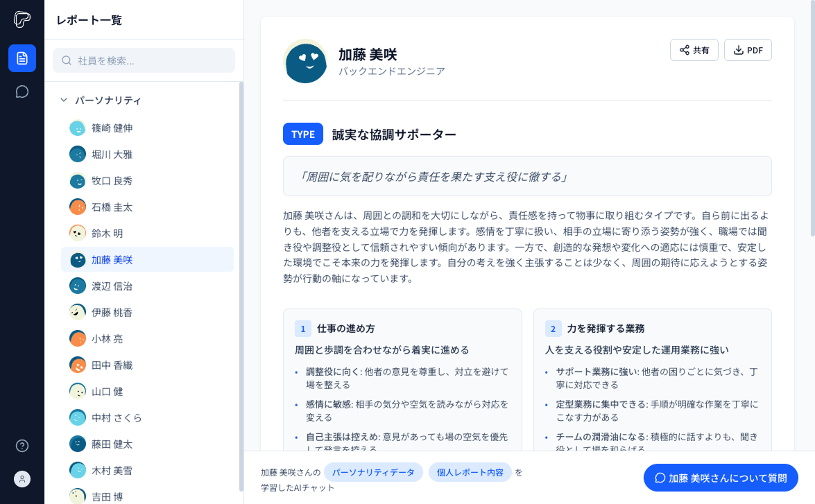Open the user account avatar icon
815x504 pixels.
[22, 479]
